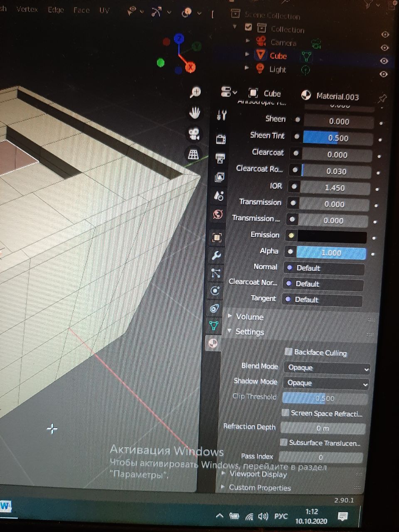The height and width of the screenshot is (532, 399).
Task: Click the blue Z axis on navigation gizmo
Action: 179,39
